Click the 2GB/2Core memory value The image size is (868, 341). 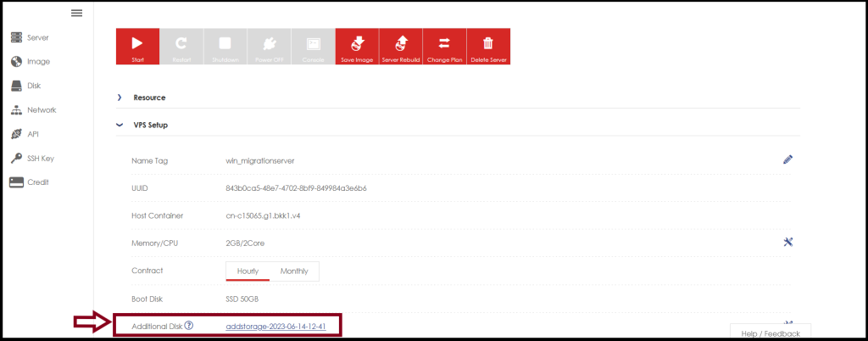click(x=245, y=243)
